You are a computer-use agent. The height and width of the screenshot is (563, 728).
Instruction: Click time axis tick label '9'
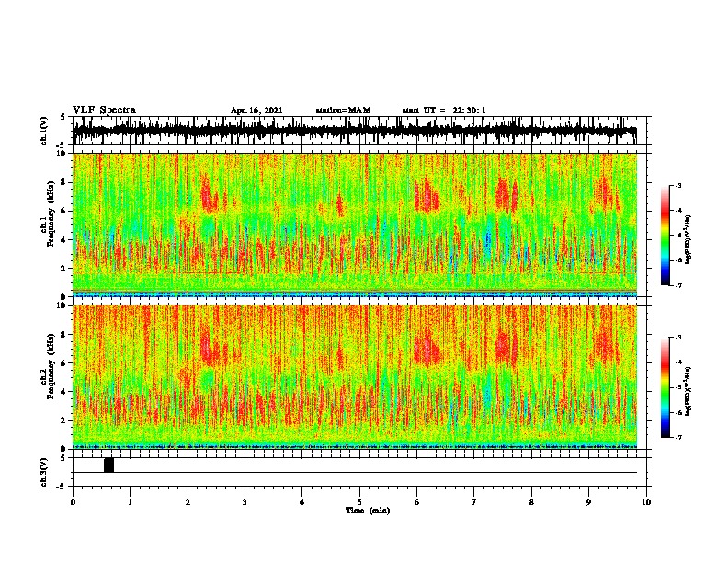tap(588, 502)
